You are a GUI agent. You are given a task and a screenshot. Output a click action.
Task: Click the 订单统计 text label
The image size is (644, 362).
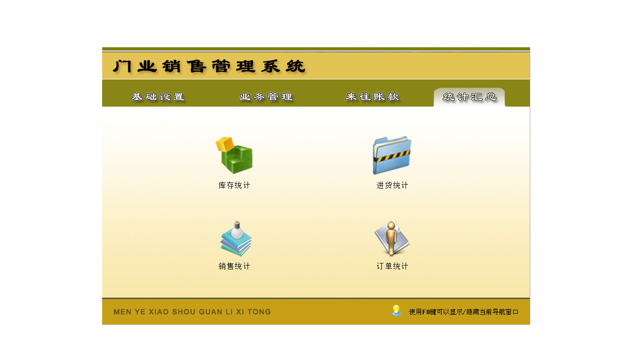391,266
